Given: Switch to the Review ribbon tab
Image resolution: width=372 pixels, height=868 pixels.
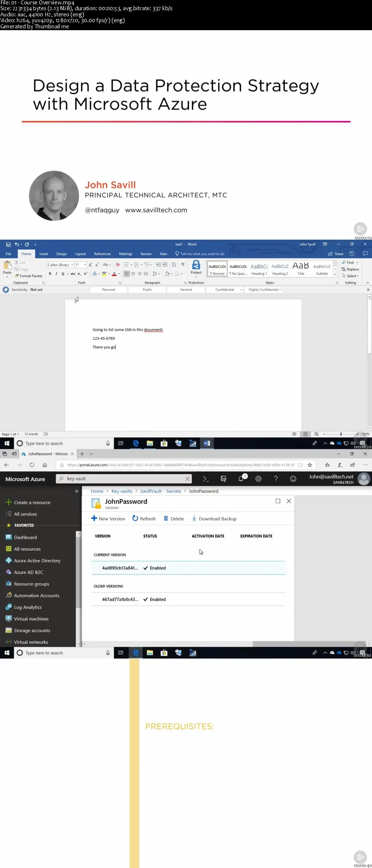Looking at the screenshot, I should tap(146, 254).
